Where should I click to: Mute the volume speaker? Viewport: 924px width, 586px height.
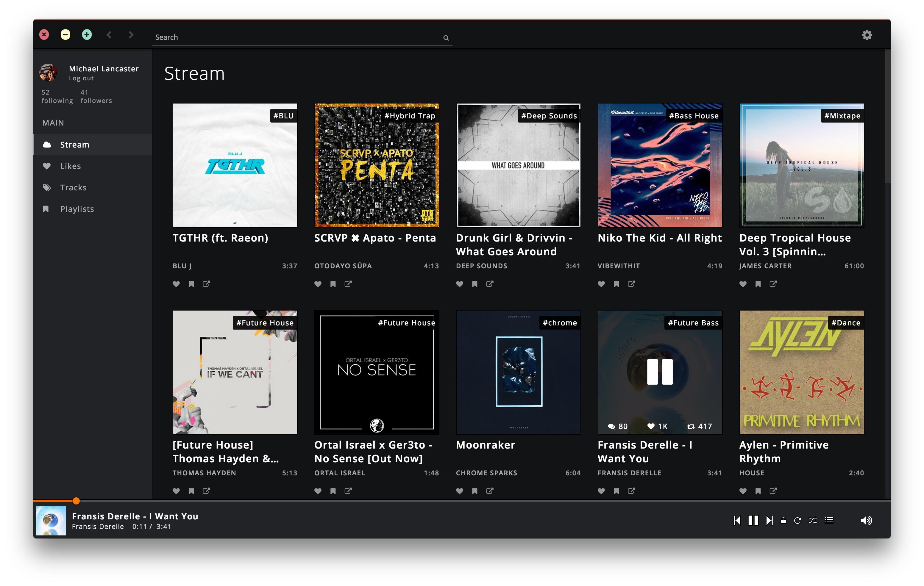[866, 521]
